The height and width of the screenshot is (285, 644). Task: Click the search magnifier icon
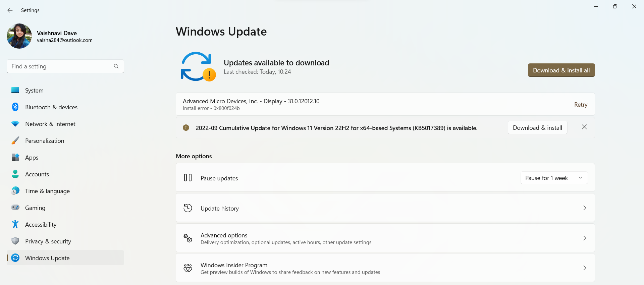(x=116, y=66)
